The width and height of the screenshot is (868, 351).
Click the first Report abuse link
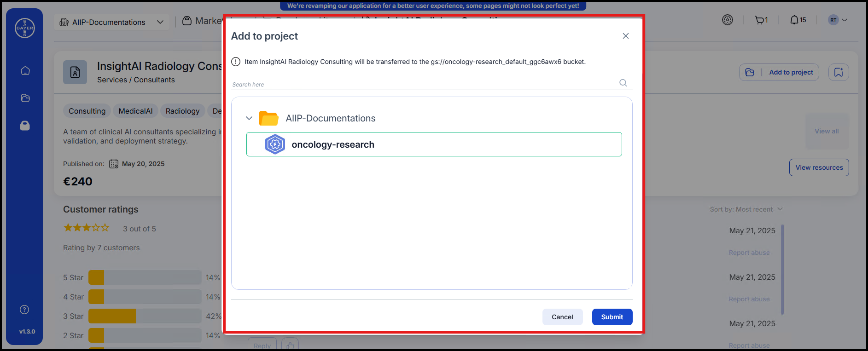pyautogui.click(x=749, y=253)
